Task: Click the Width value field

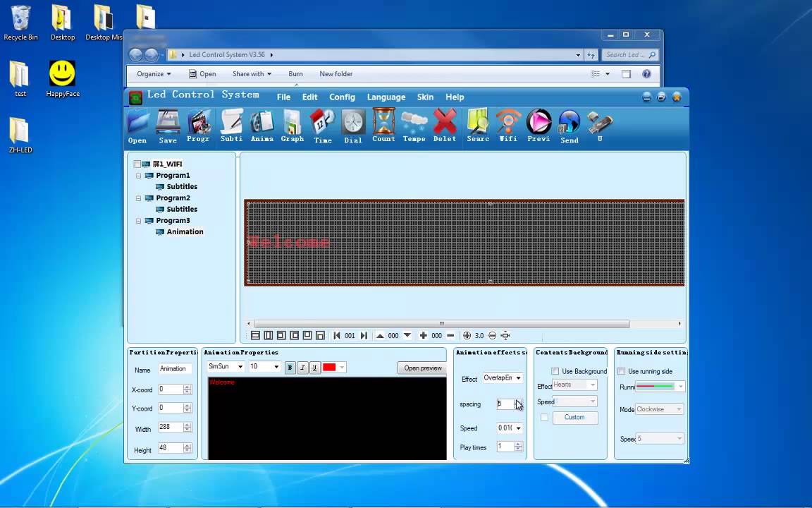Action: coord(171,428)
